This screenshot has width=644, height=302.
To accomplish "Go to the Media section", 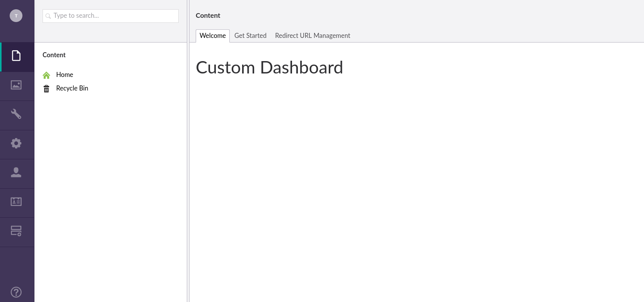I will pyautogui.click(x=16, y=85).
